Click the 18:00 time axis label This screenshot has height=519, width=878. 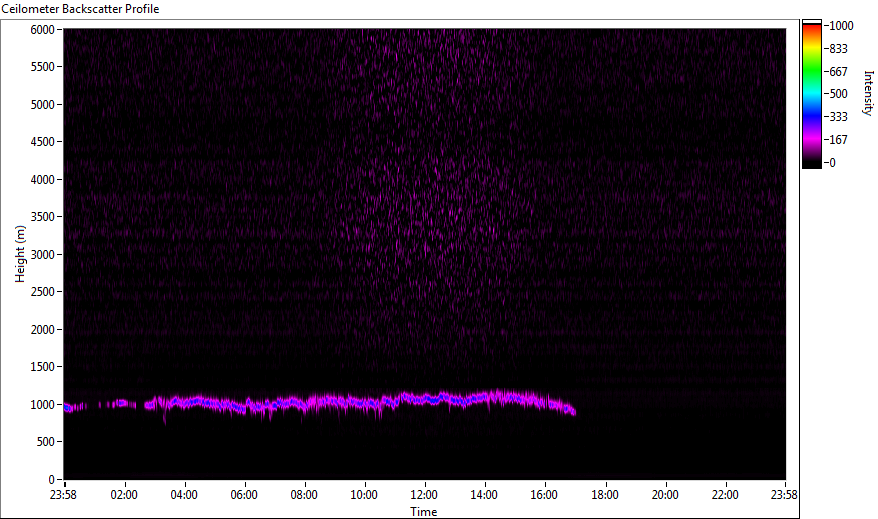pyautogui.click(x=605, y=495)
